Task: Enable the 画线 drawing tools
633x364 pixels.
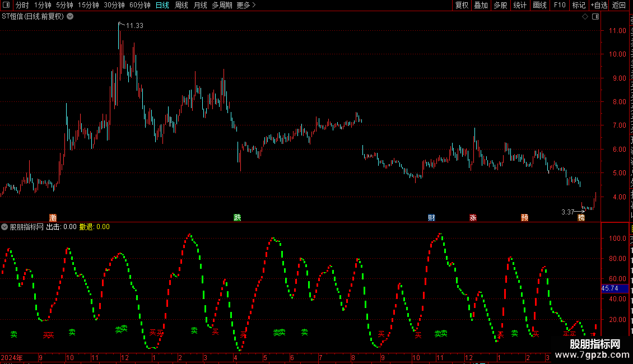Action: 540,5
